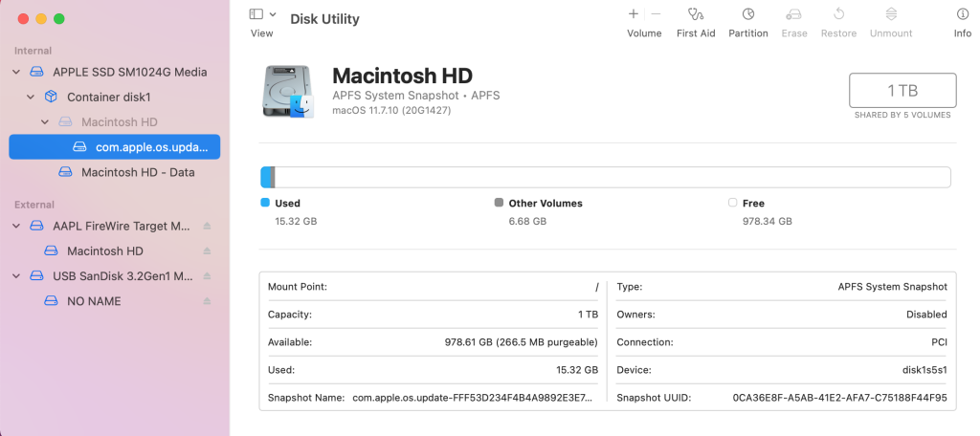Click the PCI connection value
This screenshot has height=436, width=980.
pyautogui.click(x=940, y=342)
